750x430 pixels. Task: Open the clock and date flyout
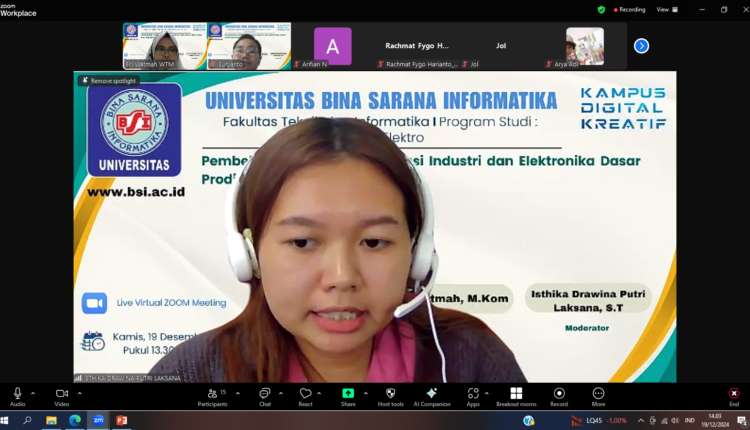point(715,420)
